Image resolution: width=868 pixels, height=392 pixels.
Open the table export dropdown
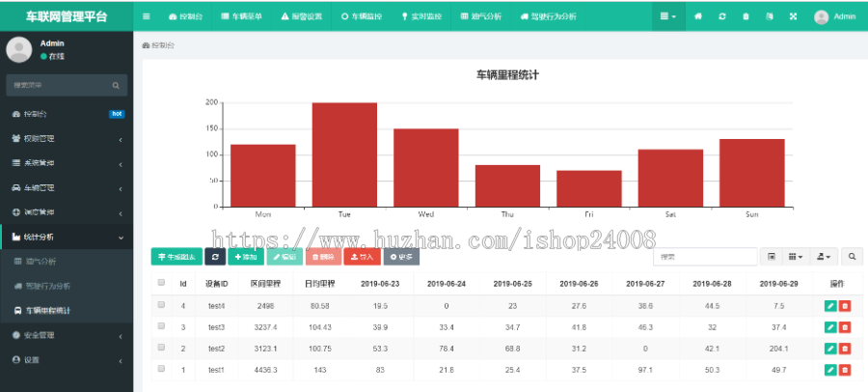point(824,257)
